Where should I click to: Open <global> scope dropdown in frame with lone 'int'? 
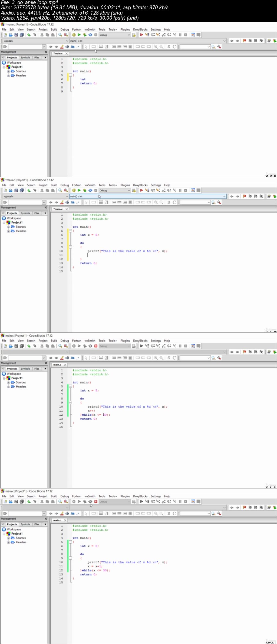click(36, 41)
